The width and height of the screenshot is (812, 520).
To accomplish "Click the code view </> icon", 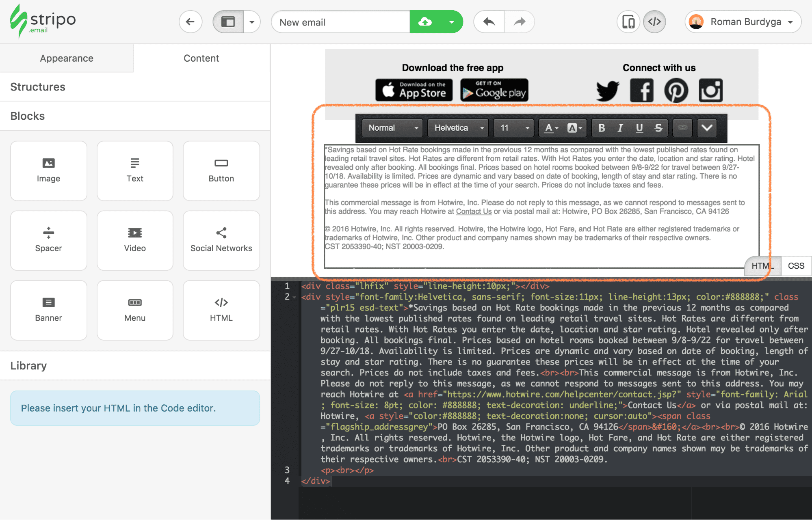I will 654,22.
